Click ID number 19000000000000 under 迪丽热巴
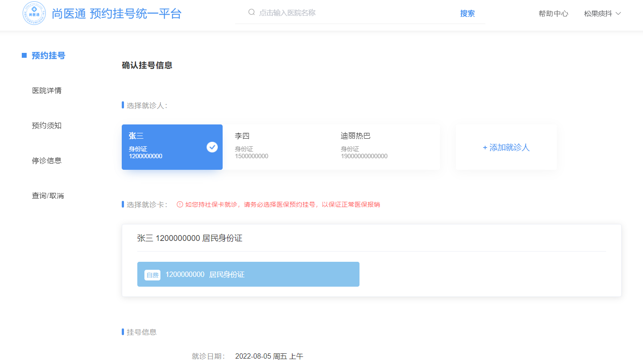 pyautogui.click(x=364, y=156)
